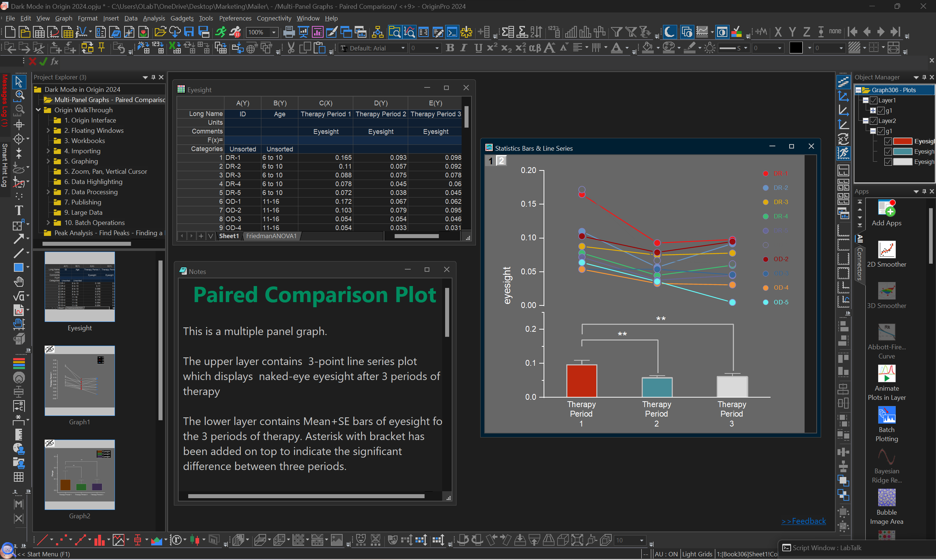Image resolution: width=936 pixels, height=560 pixels.
Task: Select the Graph1 thumbnail in Project Explorer
Action: 79,381
